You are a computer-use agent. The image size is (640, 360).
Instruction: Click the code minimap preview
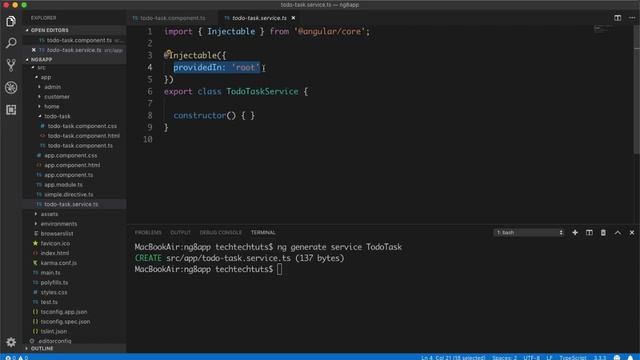pyautogui.click(x=602, y=29)
